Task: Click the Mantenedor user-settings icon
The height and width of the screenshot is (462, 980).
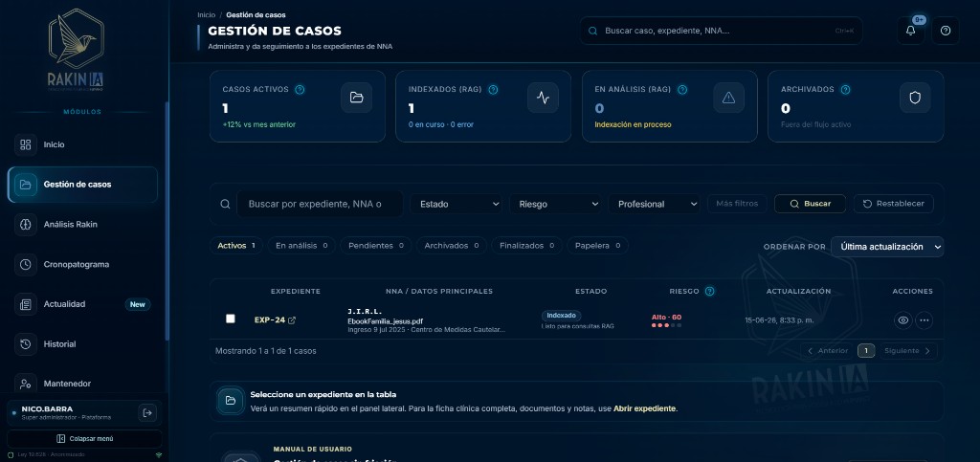Action: pos(26,384)
